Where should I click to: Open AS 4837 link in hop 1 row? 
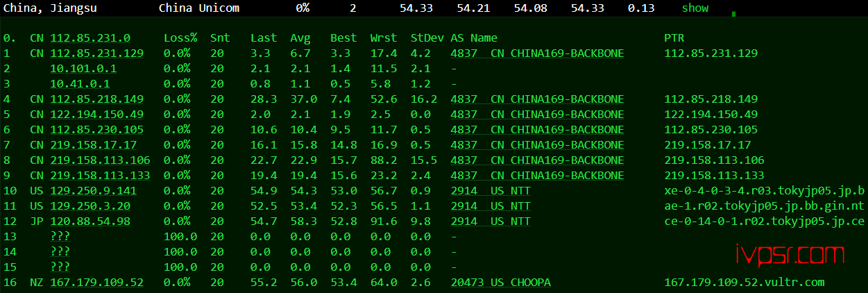click(x=537, y=53)
